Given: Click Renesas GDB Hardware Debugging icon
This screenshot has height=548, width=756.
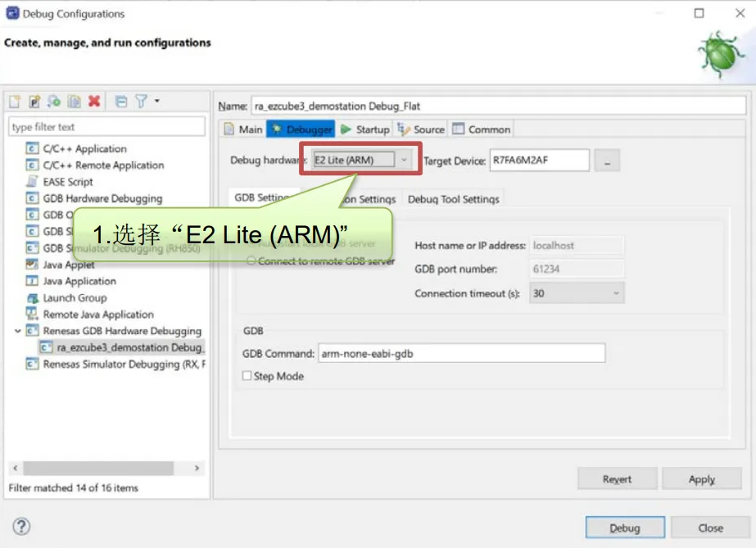Looking at the screenshot, I should (32, 331).
